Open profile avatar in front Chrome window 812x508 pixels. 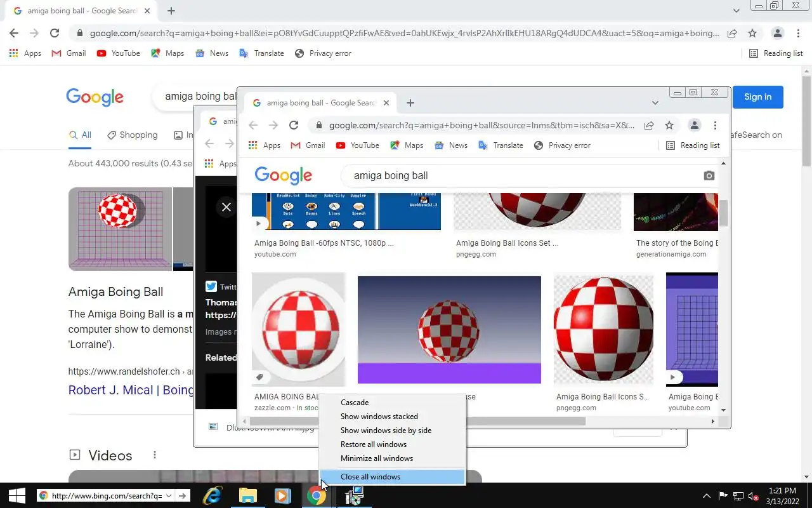click(x=695, y=125)
